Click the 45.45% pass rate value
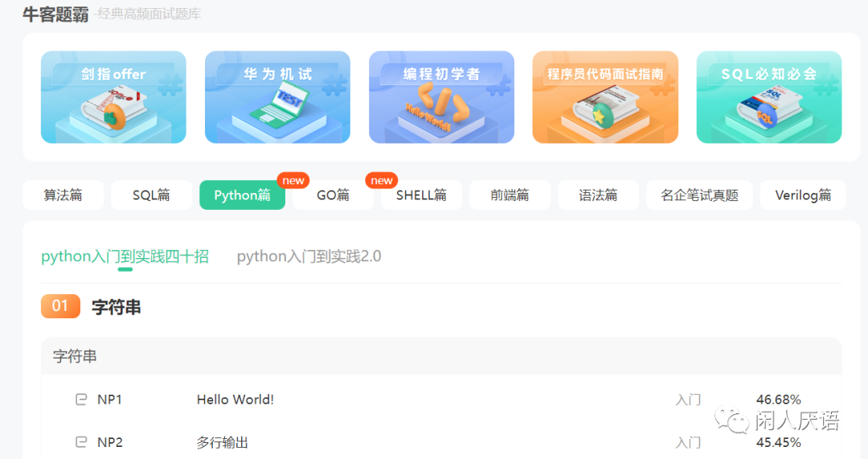 point(778,442)
